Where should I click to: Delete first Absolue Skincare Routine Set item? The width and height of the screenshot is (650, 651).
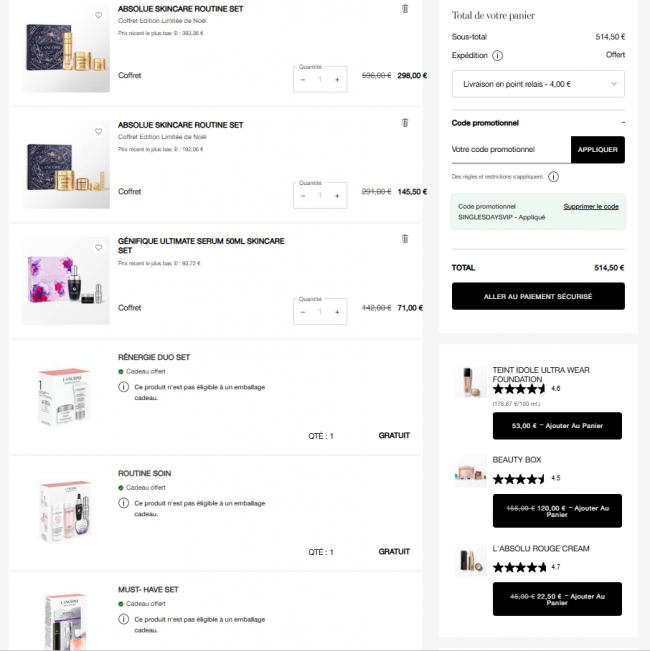(405, 9)
